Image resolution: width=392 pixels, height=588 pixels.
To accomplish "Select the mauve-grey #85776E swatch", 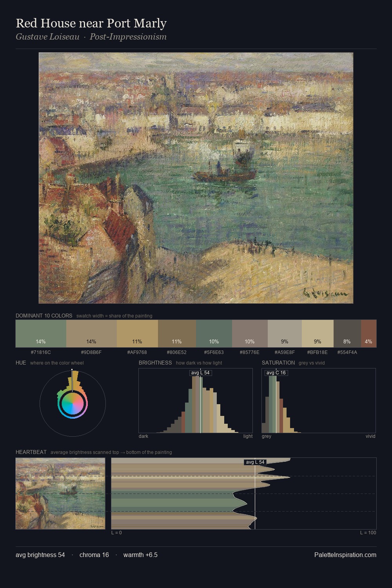I will coord(250,334).
